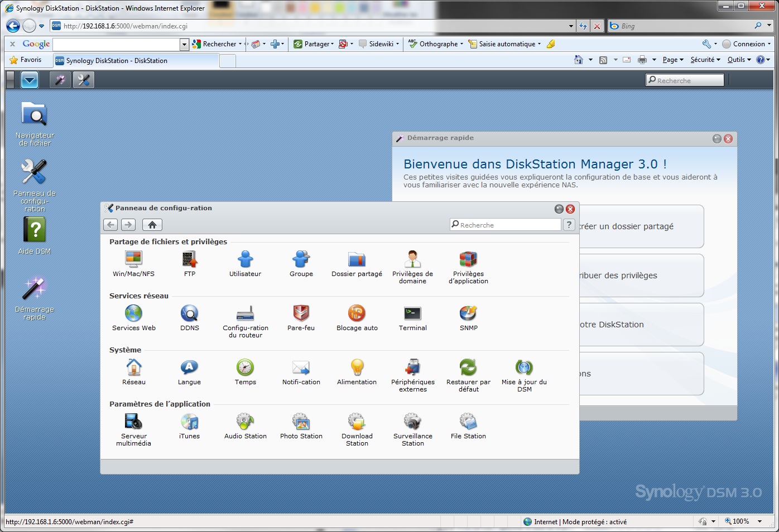This screenshot has width=779, height=532.
Task: Open Download Station settings
Action: point(357,429)
